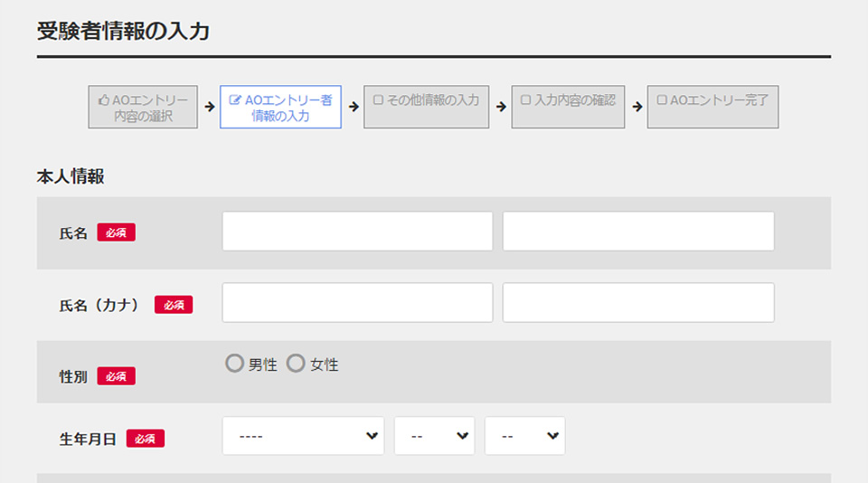868x483 pixels.
Task: Click the arrow after AOエントリー内容の選択 step
Action: pyautogui.click(x=209, y=107)
